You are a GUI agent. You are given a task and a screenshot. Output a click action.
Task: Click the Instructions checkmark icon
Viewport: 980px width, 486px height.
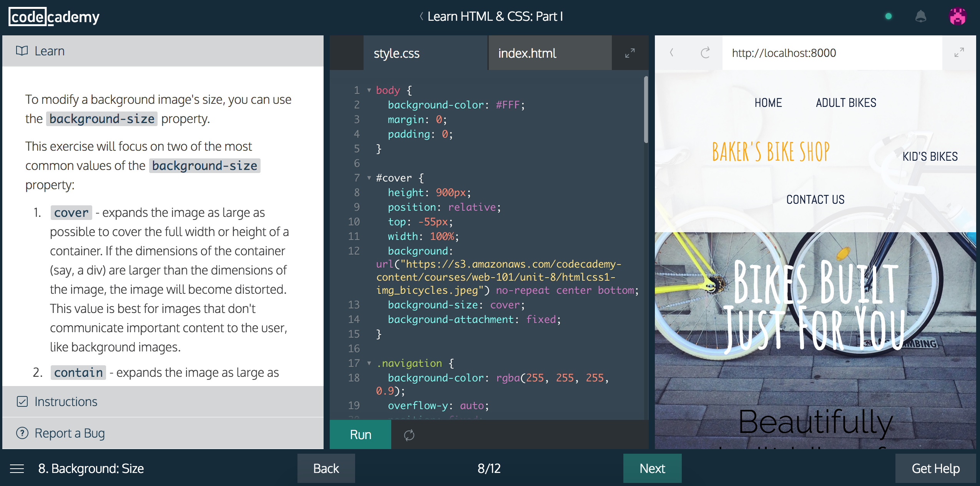(22, 402)
